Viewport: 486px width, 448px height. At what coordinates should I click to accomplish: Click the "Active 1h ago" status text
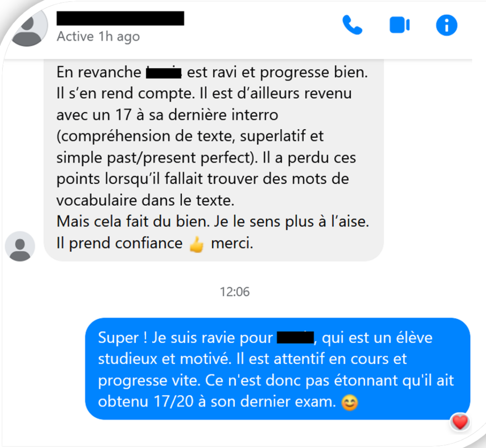coord(98,37)
